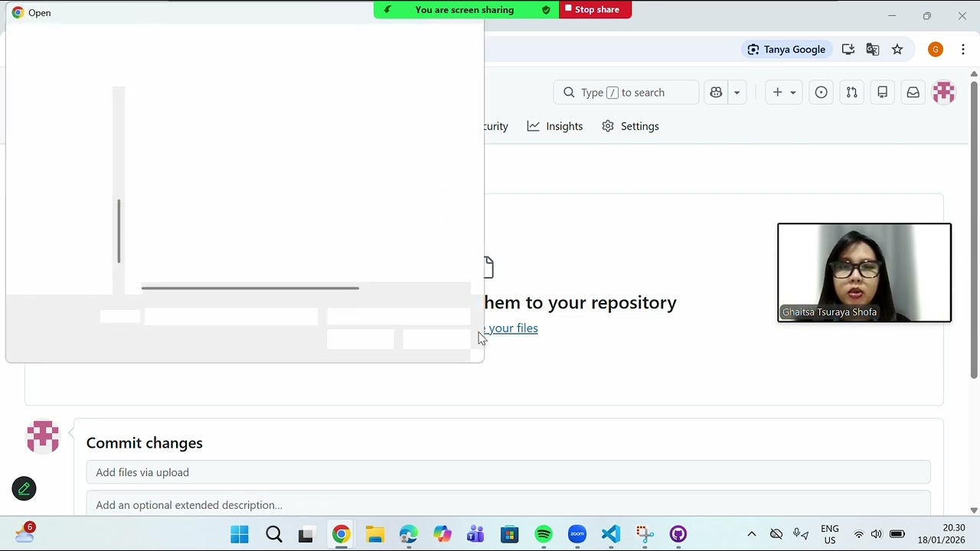Click 'You are screen sharing' indicator
This screenshot has width=980, height=551.
click(464, 10)
